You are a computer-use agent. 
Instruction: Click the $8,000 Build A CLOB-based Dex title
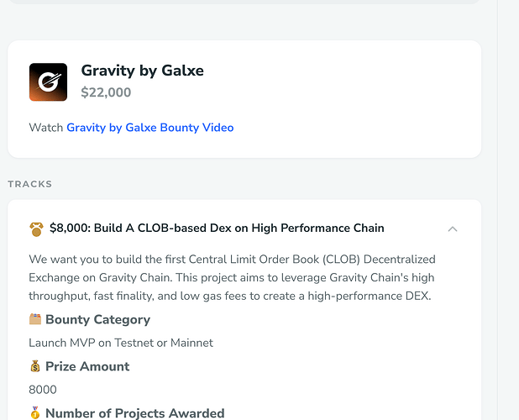pyautogui.click(x=217, y=228)
